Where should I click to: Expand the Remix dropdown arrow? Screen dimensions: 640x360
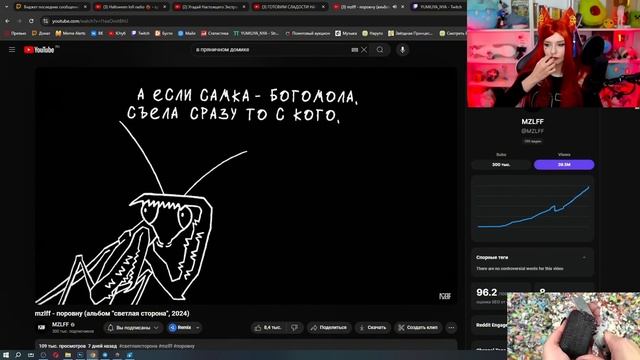click(x=198, y=327)
